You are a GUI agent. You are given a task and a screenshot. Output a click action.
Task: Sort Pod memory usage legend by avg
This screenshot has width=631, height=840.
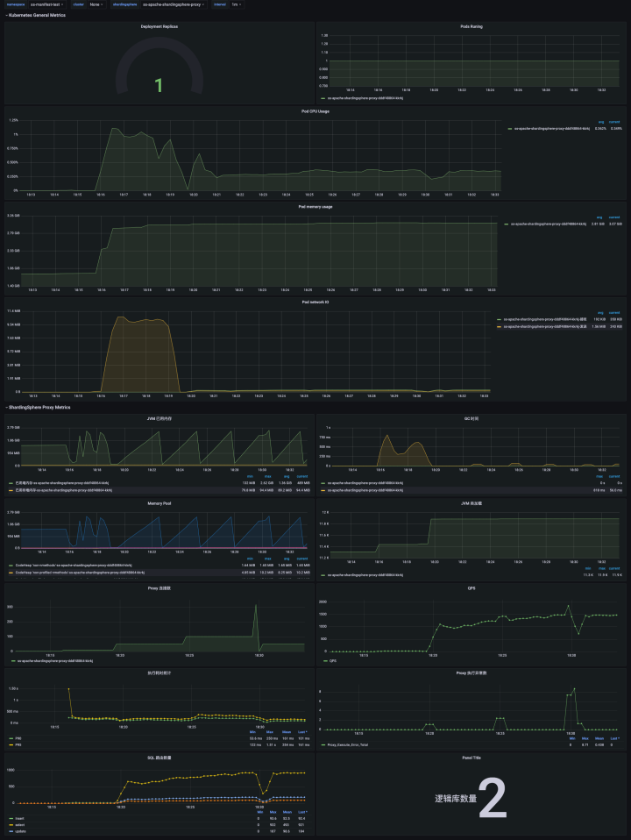click(x=599, y=217)
